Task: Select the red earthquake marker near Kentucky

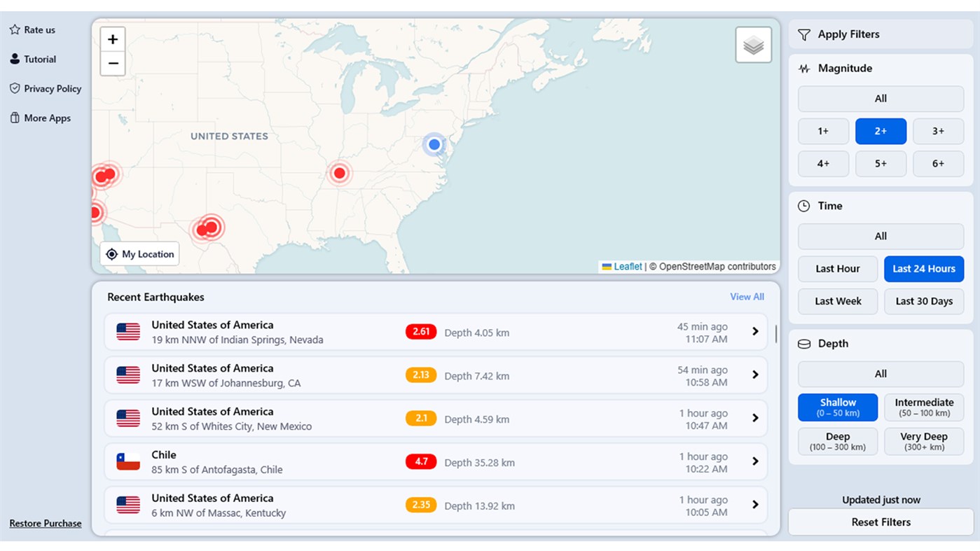Action: point(340,172)
